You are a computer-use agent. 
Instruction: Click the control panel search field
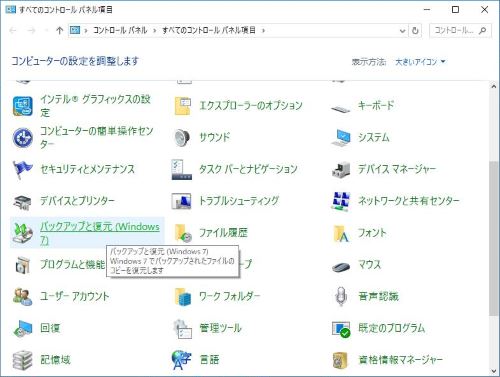pos(460,31)
